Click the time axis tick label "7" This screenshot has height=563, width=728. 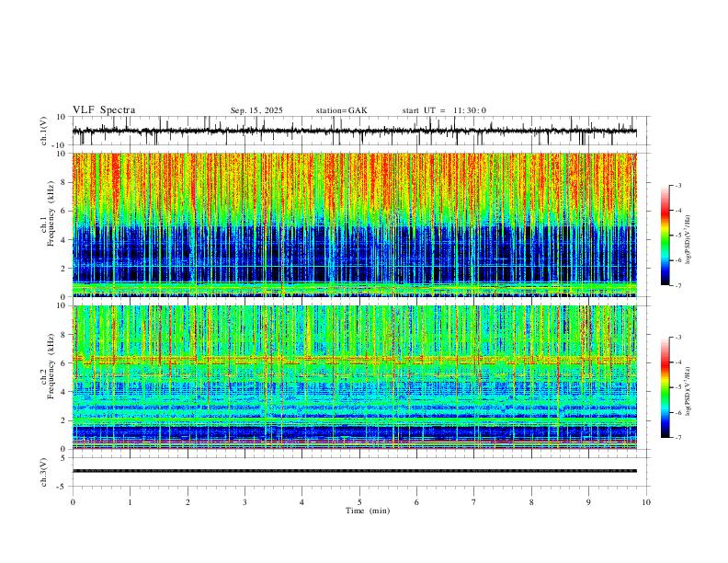point(474,502)
